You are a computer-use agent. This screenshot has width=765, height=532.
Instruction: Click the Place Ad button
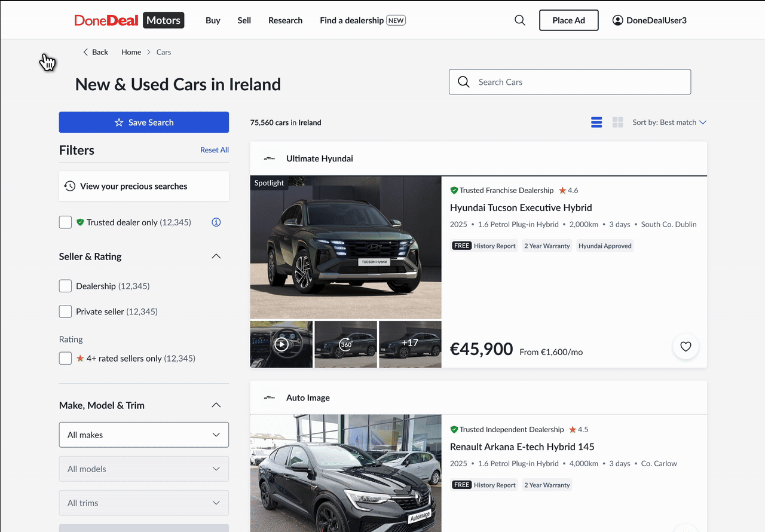569,20
